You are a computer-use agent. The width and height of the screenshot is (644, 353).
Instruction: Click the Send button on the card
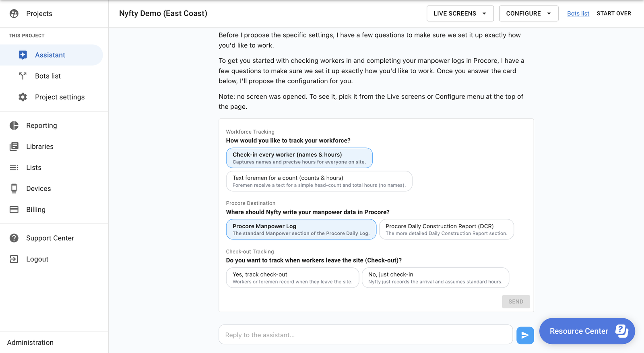516,301
